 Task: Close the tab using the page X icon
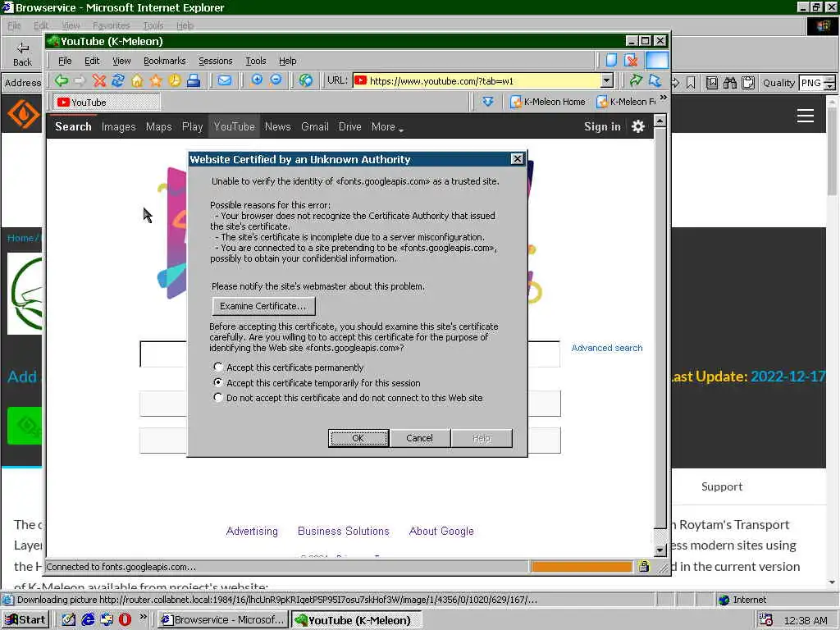click(x=631, y=60)
